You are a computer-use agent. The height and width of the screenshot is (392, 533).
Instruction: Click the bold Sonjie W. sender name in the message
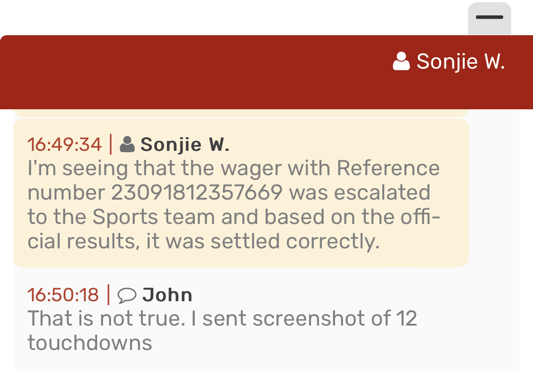185,145
